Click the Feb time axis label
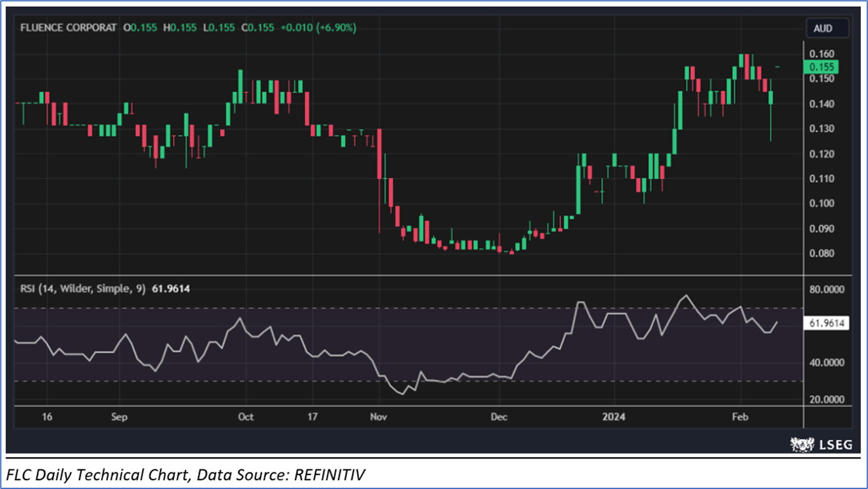The height and width of the screenshot is (489, 868). (740, 417)
